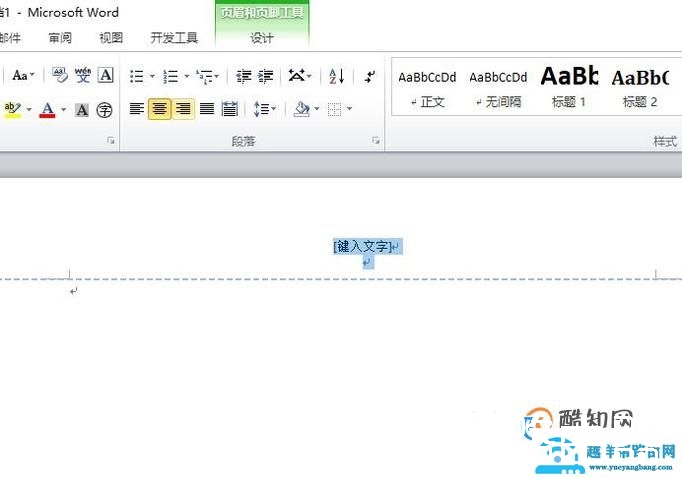Apply the 正文 style

[x=427, y=89]
